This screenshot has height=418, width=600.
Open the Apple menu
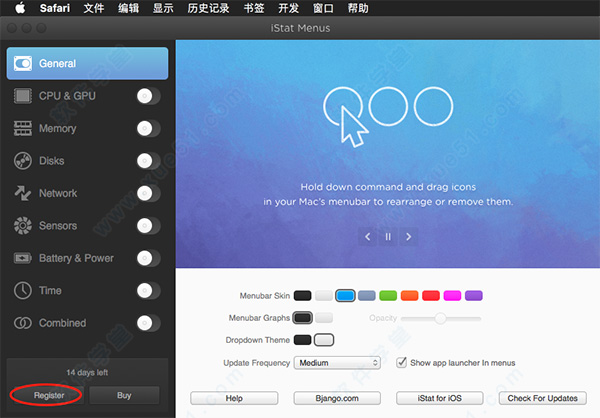pos(20,8)
